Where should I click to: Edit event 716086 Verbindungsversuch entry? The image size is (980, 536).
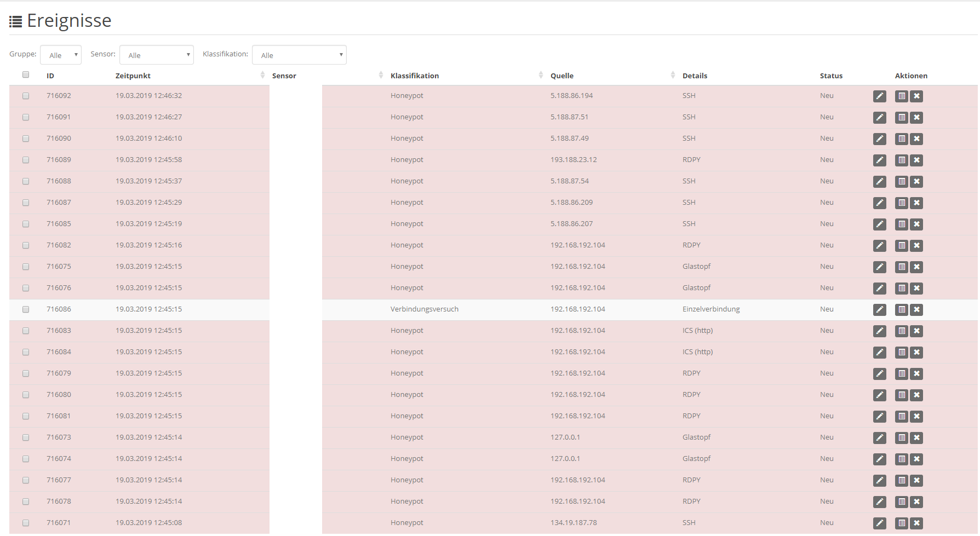coord(879,310)
